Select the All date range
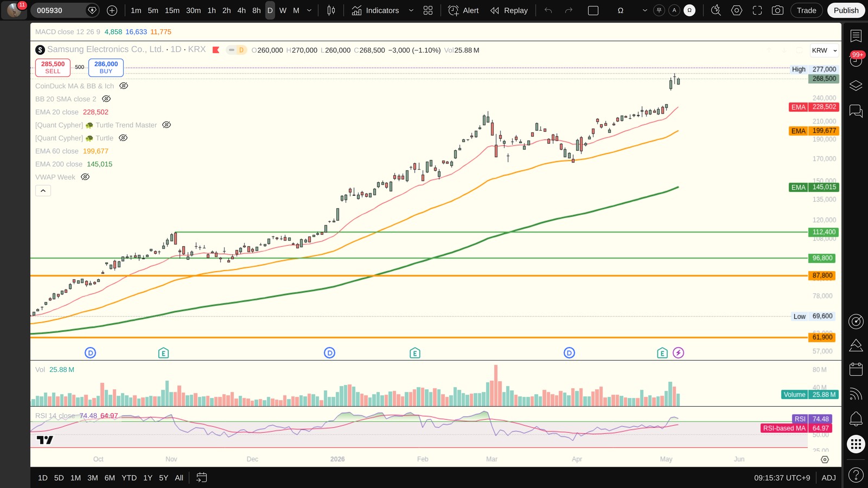Viewport: 868px width, 488px height. click(x=179, y=478)
